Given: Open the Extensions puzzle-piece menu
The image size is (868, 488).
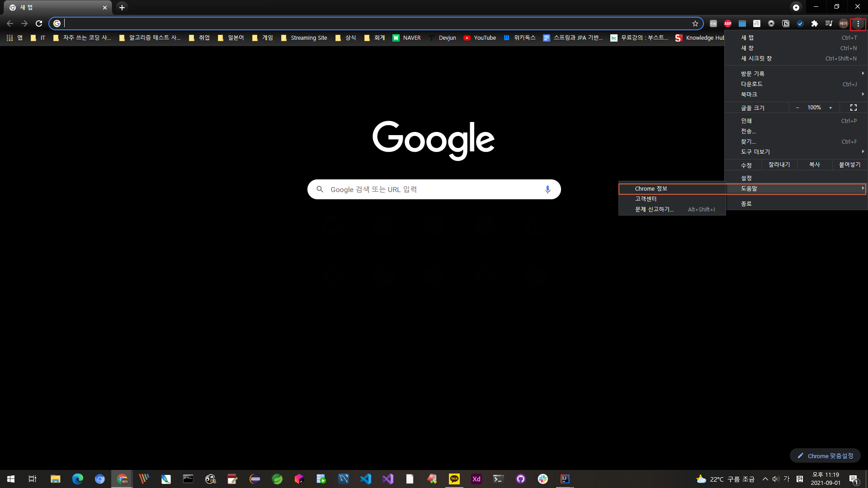Looking at the screenshot, I should [x=815, y=23].
